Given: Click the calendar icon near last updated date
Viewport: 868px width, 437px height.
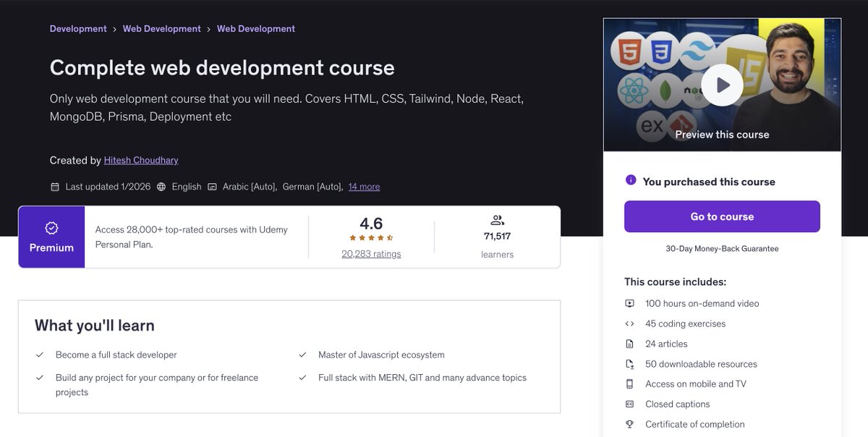Looking at the screenshot, I should 54,186.
